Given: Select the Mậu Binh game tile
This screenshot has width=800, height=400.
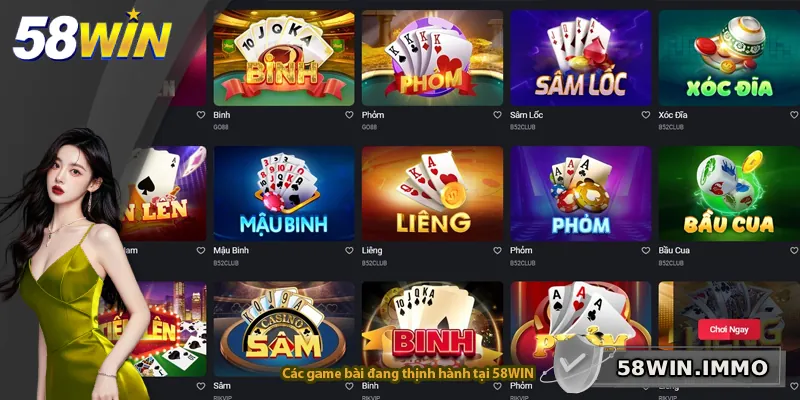Looking at the screenshot, I should [284, 193].
